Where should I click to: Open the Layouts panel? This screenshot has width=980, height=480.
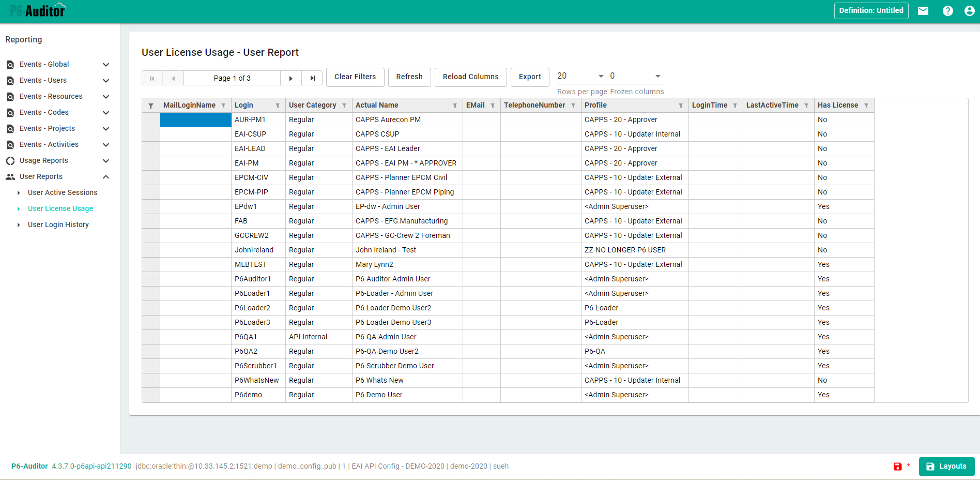point(946,466)
